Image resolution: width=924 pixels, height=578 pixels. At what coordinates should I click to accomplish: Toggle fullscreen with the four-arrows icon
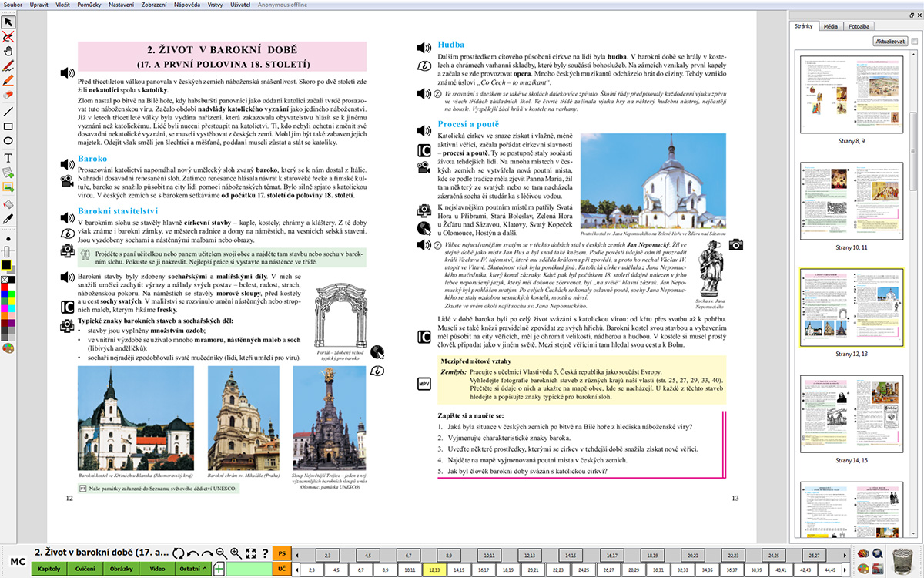coord(250,553)
